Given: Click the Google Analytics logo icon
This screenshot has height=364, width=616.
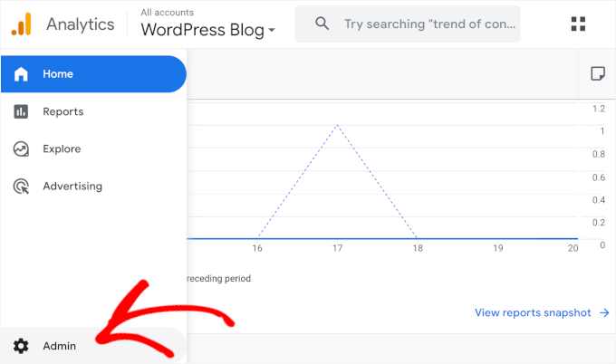Looking at the screenshot, I should point(22,24).
